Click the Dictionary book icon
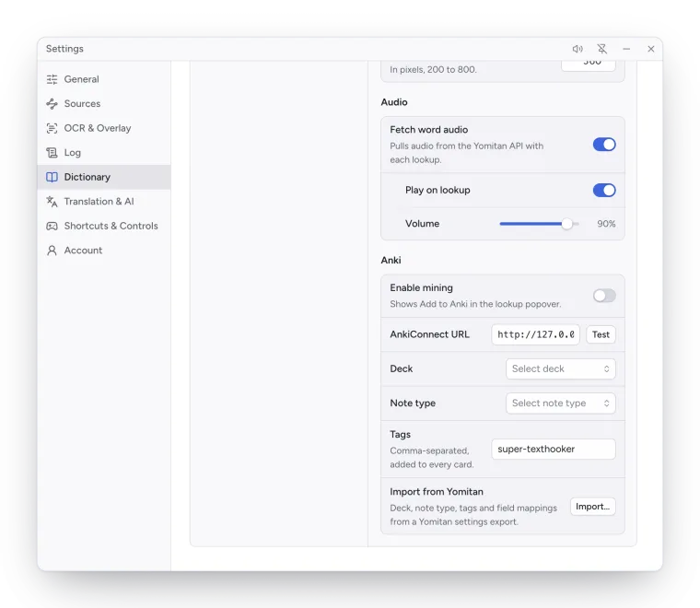 [52, 177]
